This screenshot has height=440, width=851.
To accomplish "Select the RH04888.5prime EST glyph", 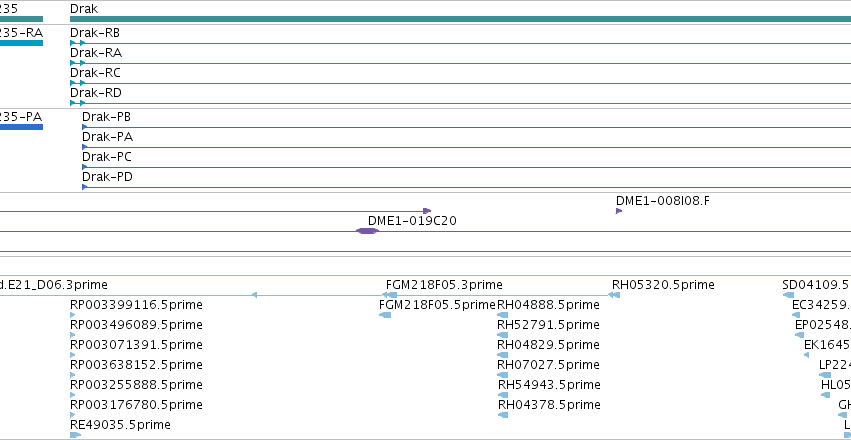I will point(503,315).
